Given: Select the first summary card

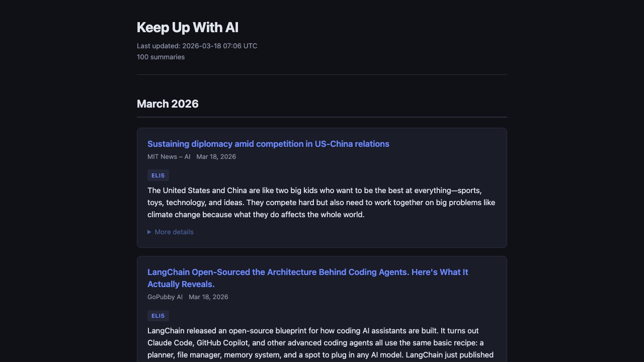Looking at the screenshot, I should pyautogui.click(x=322, y=188).
